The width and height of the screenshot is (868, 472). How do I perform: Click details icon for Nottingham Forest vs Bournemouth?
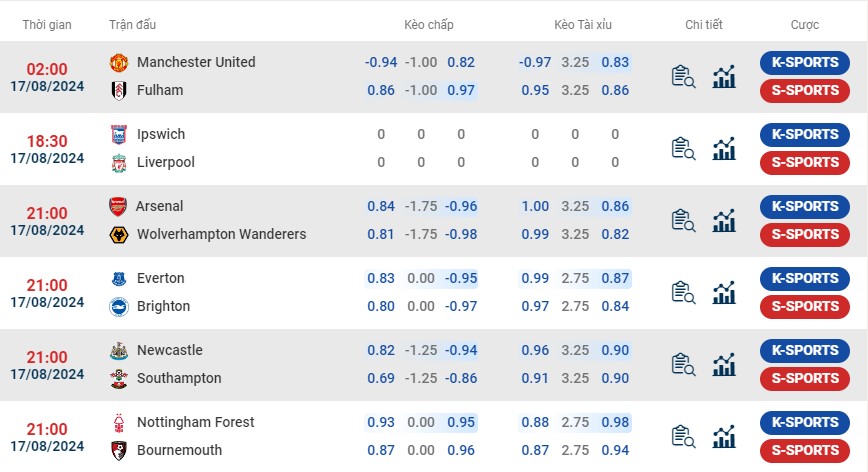coord(684,437)
